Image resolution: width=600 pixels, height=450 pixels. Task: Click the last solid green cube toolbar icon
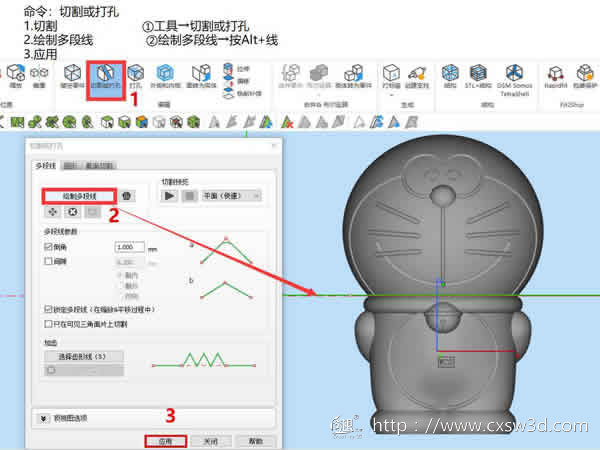pos(194,122)
